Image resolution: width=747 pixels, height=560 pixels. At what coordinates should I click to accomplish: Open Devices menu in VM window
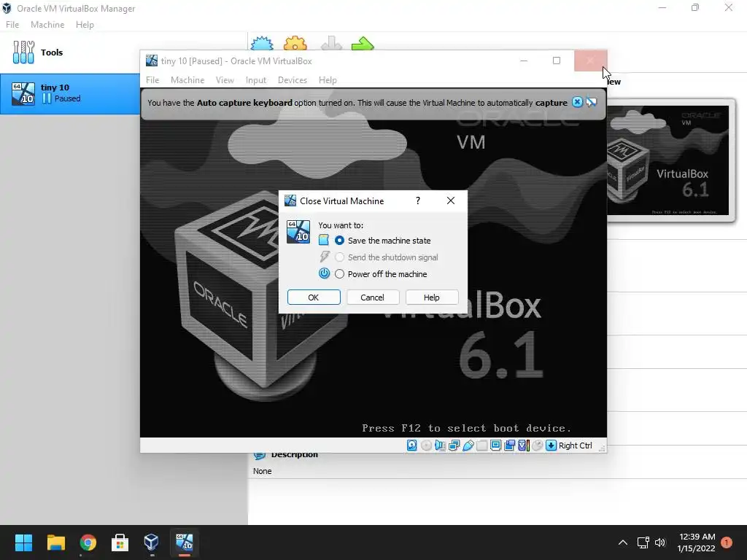(293, 80)
